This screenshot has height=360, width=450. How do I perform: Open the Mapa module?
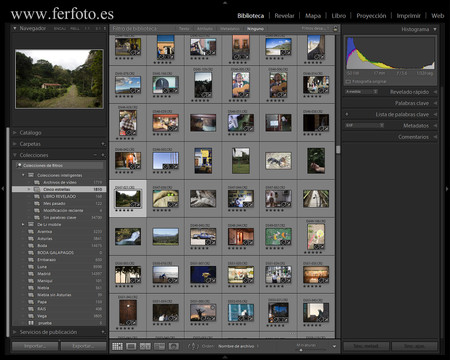coord(313,16)
